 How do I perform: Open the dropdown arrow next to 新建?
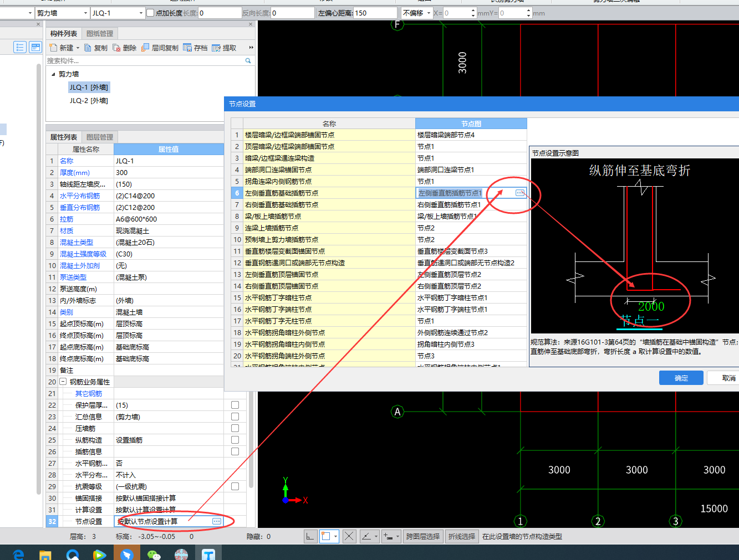click(x=78, y=48)
